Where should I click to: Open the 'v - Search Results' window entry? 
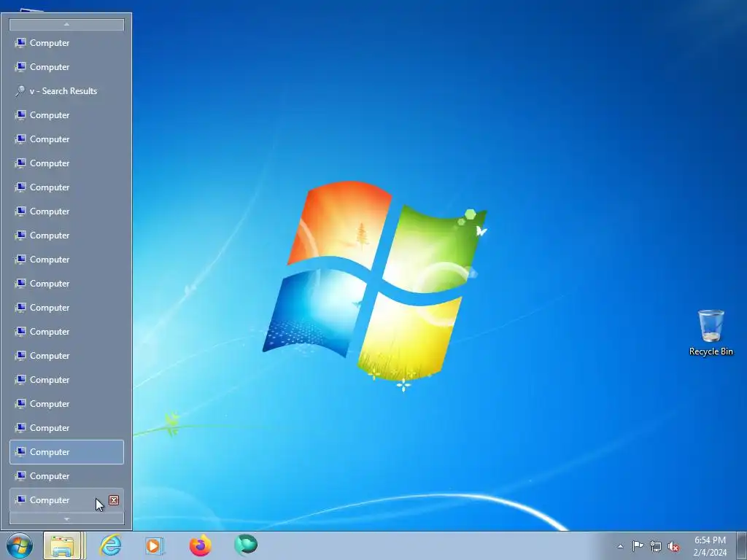[x=66, y=91]
